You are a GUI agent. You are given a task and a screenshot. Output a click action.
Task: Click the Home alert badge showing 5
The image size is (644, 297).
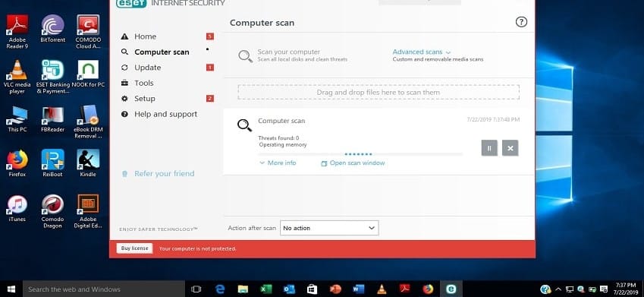click(210, 36)
